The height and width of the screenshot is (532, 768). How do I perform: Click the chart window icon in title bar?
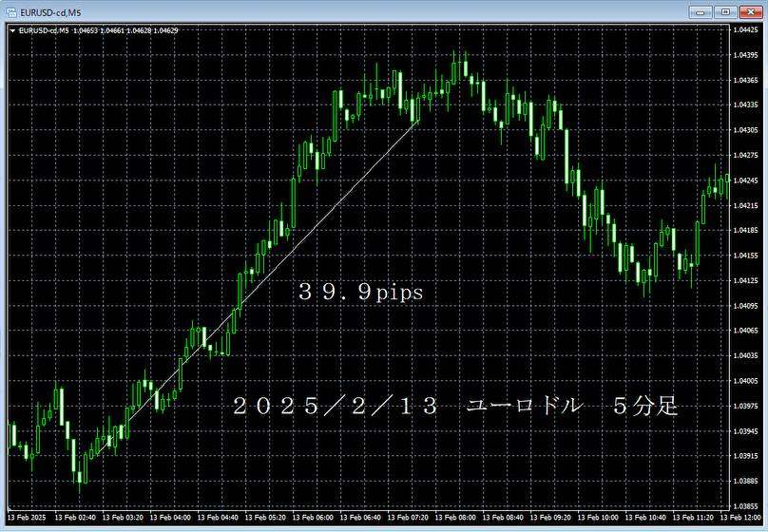pos(10,10)
